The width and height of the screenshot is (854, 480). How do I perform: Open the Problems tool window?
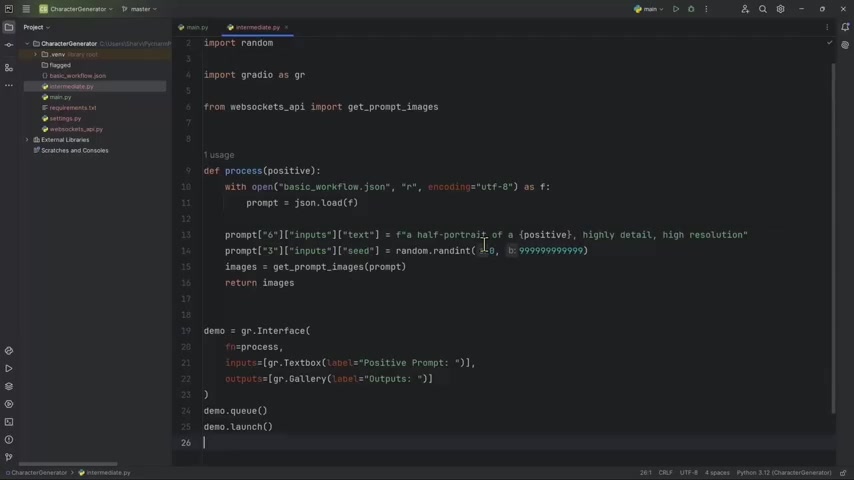click(9, 440)
